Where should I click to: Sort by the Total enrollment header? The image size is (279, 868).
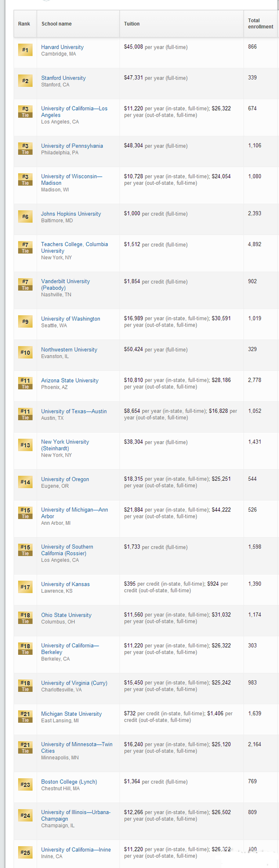click(260, 24)
